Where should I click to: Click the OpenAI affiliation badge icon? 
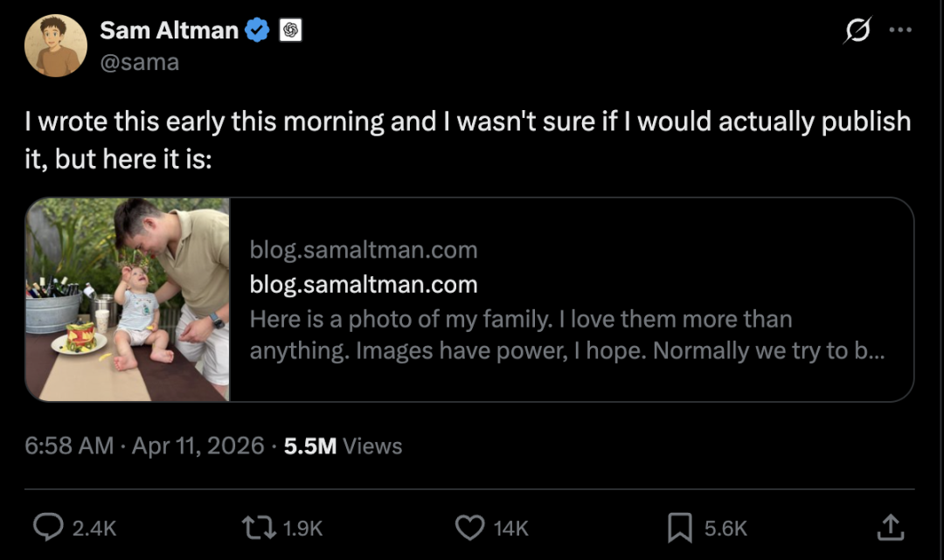coord(290,31)
